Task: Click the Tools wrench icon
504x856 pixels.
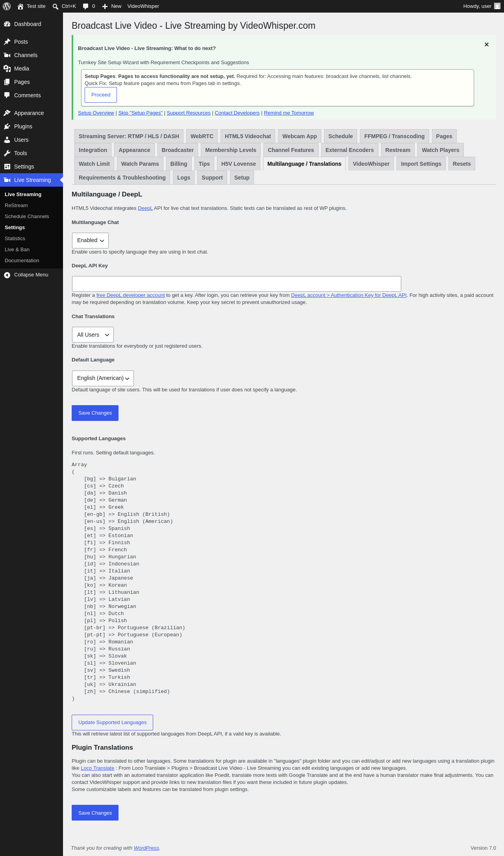Action: [7, 153]
